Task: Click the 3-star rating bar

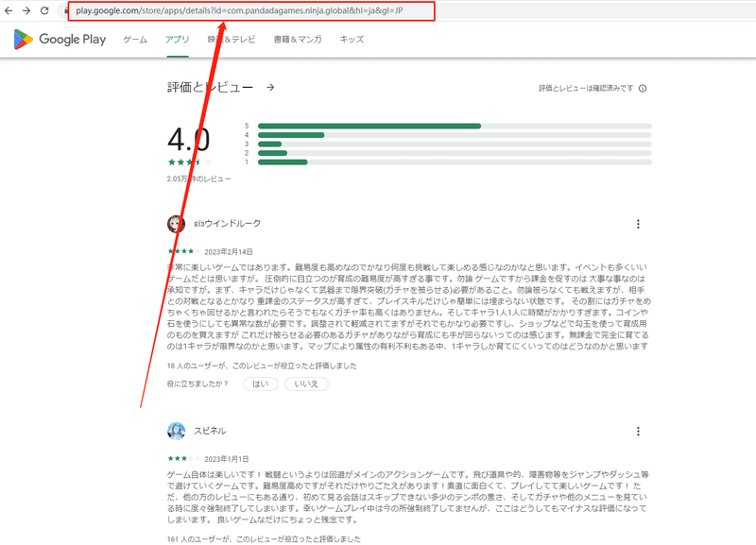Action: pos(455,145)
